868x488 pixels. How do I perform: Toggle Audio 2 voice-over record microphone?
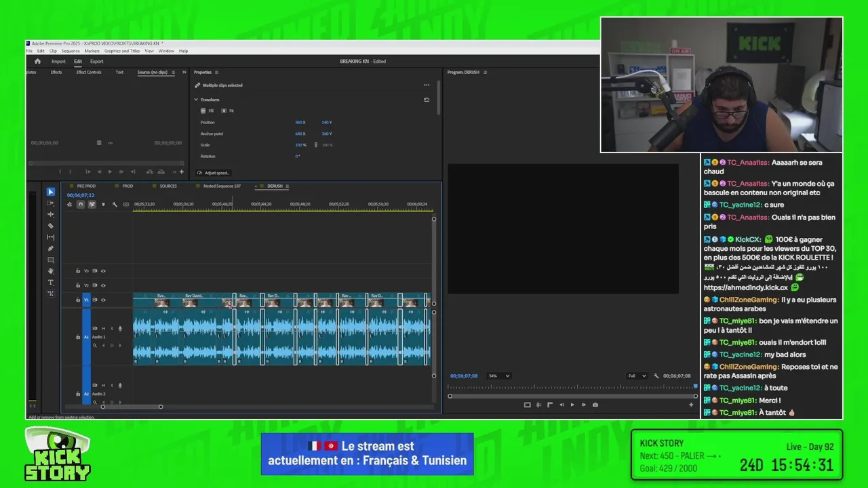120,386
